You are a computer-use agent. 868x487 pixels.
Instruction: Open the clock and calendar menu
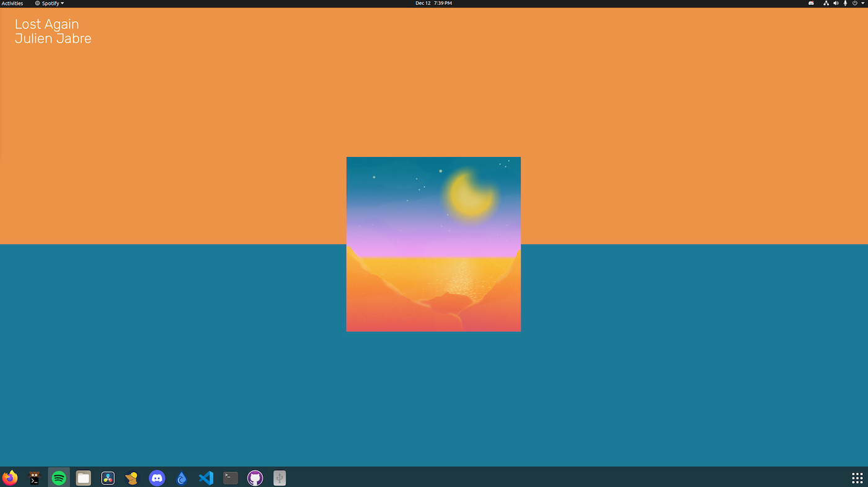click(x=433, y=3)
